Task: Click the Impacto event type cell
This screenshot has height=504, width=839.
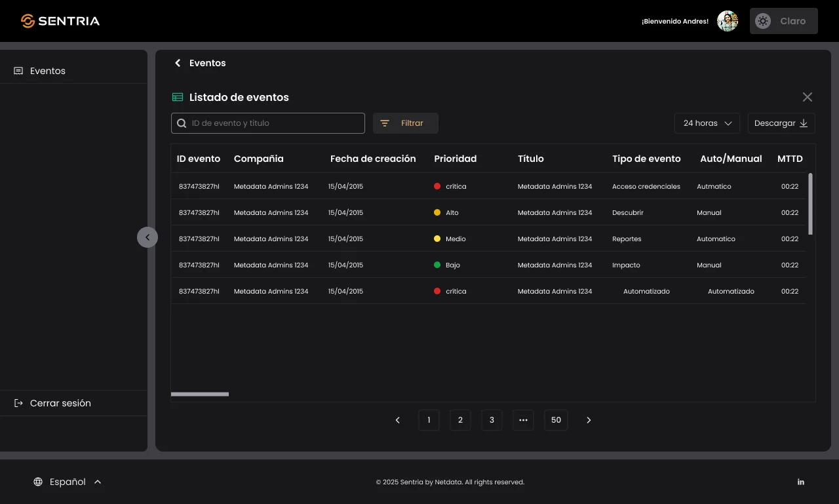Action: pos(626,265)
